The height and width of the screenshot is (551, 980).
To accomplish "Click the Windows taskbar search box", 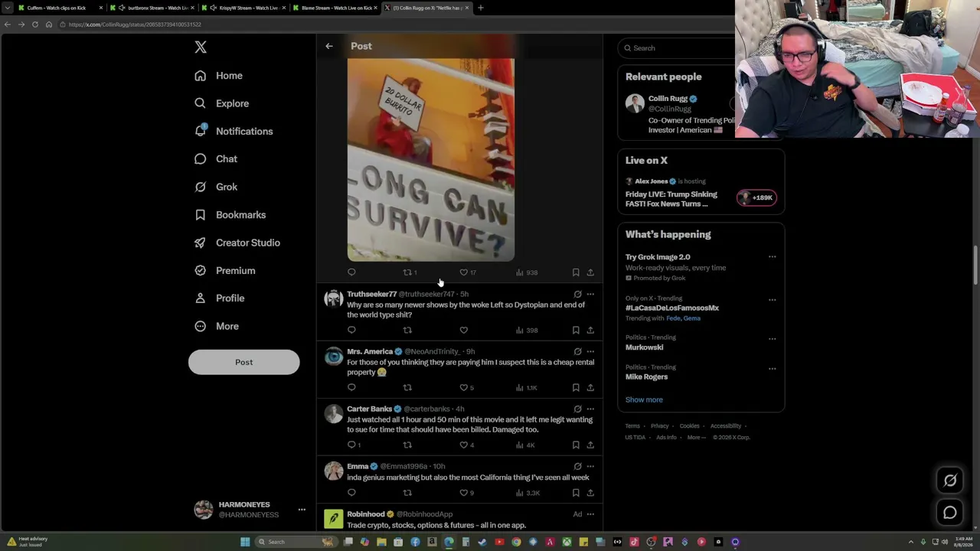I will click(x=294, y=542).
